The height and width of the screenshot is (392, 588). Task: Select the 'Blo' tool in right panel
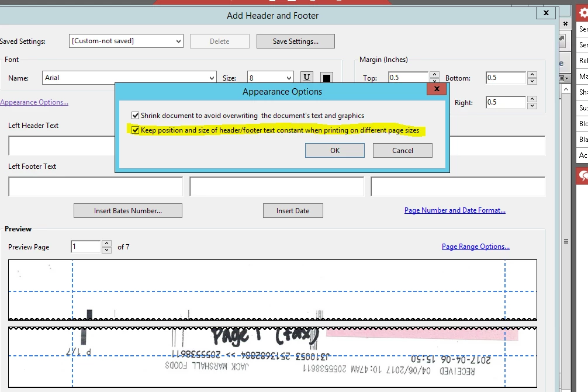click(583, 124)
